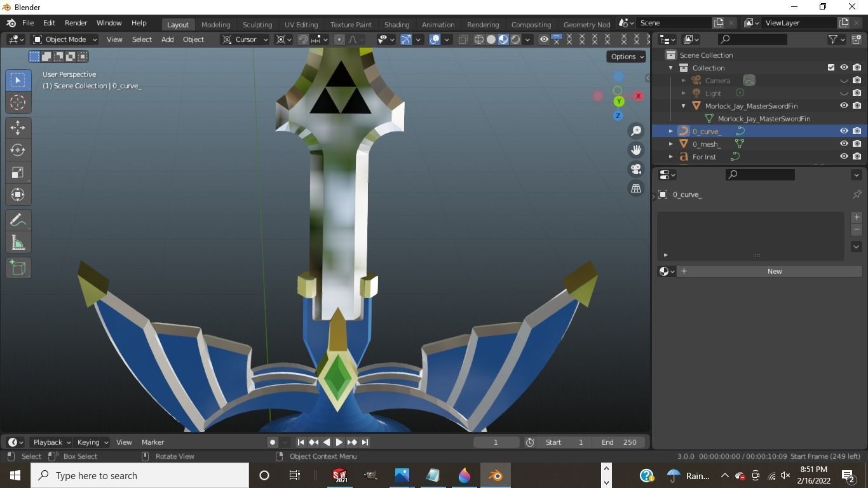Play the animation forward
The image size is (868, 488).
click(x=339, y=442)
